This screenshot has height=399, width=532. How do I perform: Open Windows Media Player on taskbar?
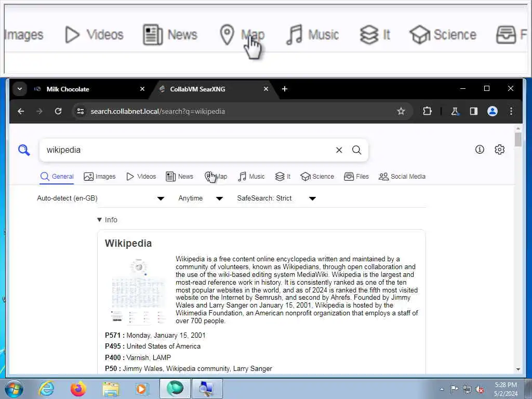142,389
